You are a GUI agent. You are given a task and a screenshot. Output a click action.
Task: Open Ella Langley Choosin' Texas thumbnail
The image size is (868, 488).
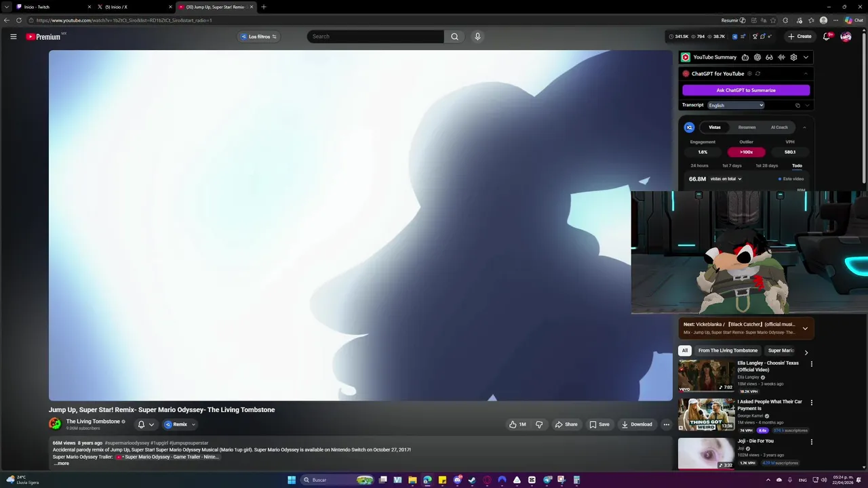[x=706, y=375]
